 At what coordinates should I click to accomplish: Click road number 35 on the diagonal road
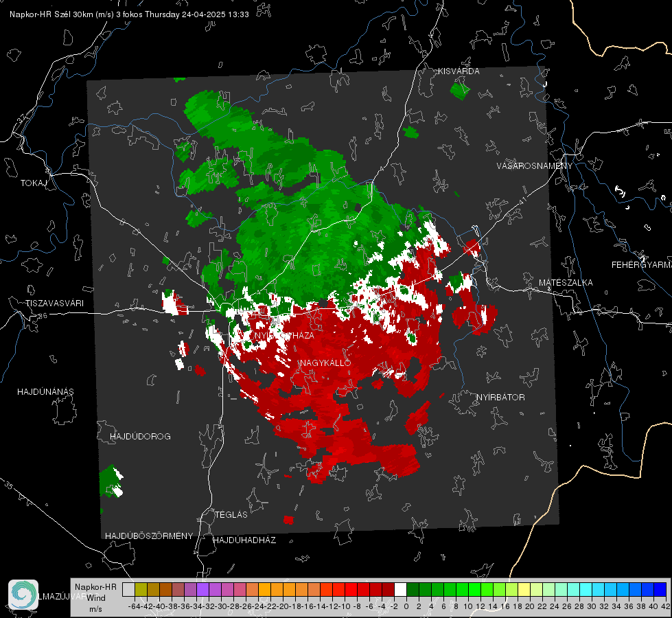click(8, 485)
